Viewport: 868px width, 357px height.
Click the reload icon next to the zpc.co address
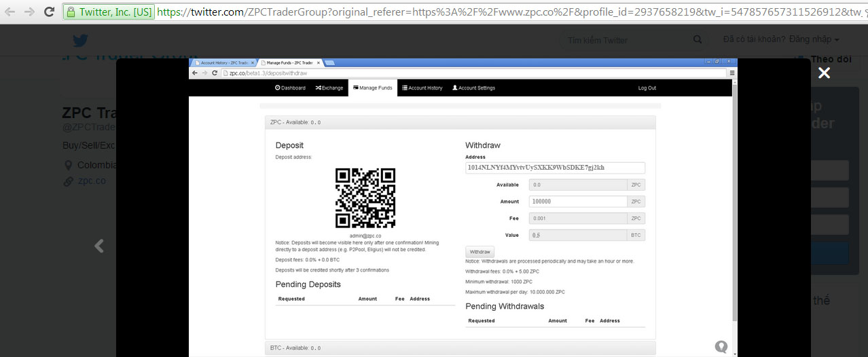[215, 73]
